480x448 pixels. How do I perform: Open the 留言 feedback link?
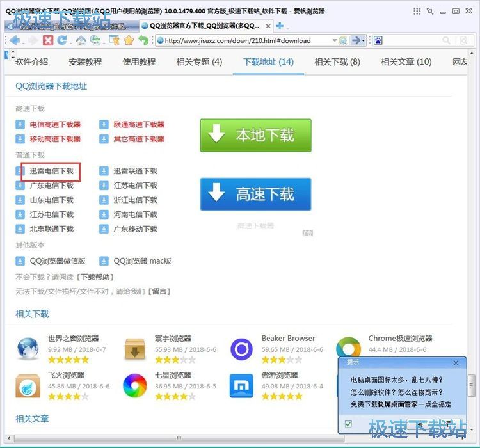tap(159, 292)
